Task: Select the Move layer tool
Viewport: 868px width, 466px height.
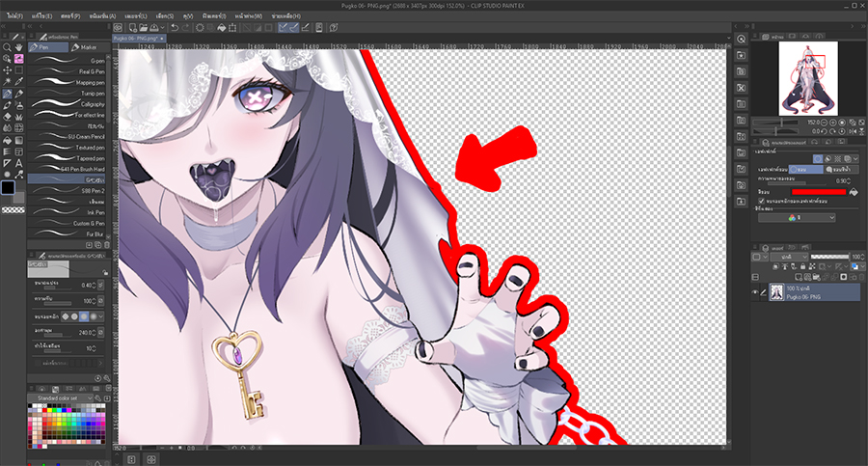Action: (7, 70)
